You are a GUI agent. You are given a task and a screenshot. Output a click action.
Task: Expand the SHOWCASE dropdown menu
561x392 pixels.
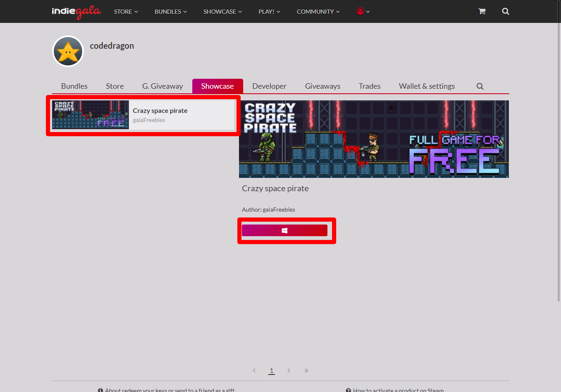click(223, 12)
